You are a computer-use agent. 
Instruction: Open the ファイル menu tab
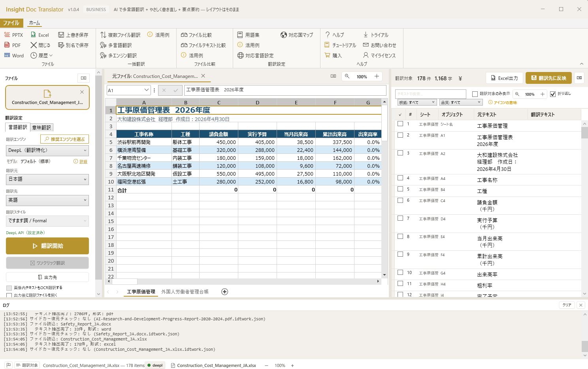[11, 23]
